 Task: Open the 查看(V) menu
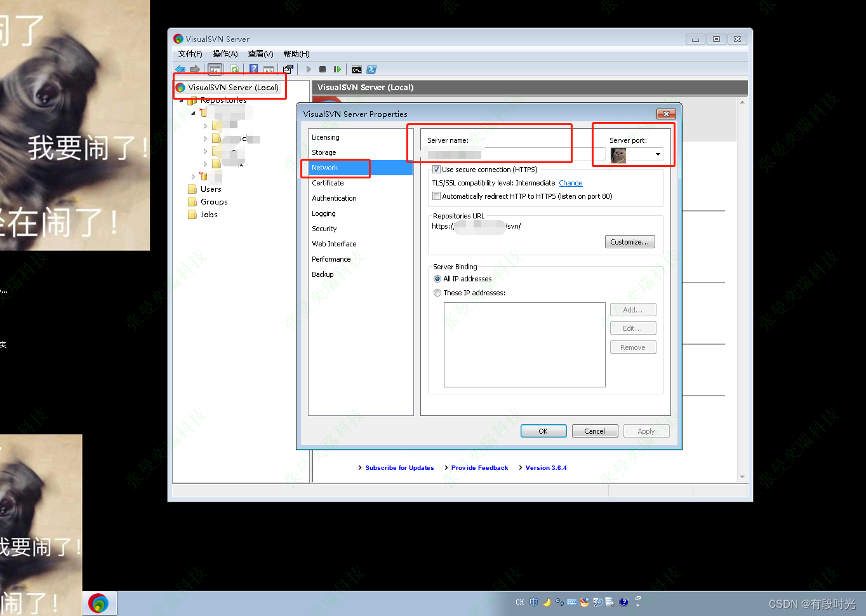click(260, 54)
